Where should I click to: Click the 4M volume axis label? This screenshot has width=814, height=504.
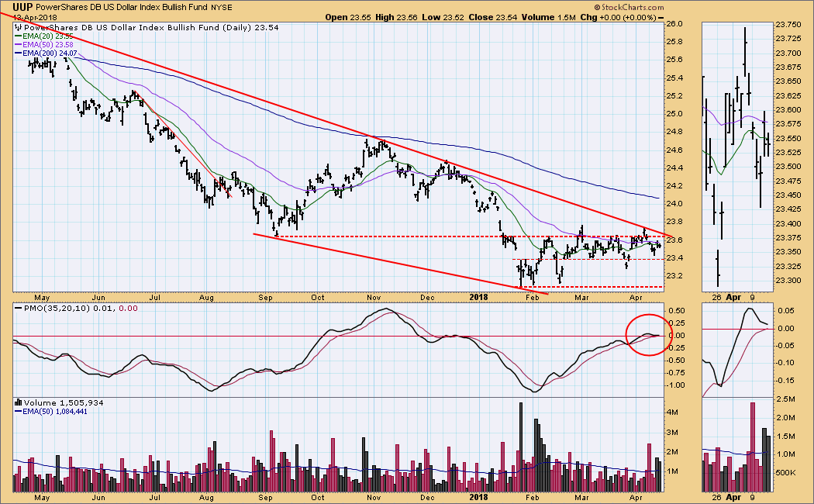tap(672, 413)
